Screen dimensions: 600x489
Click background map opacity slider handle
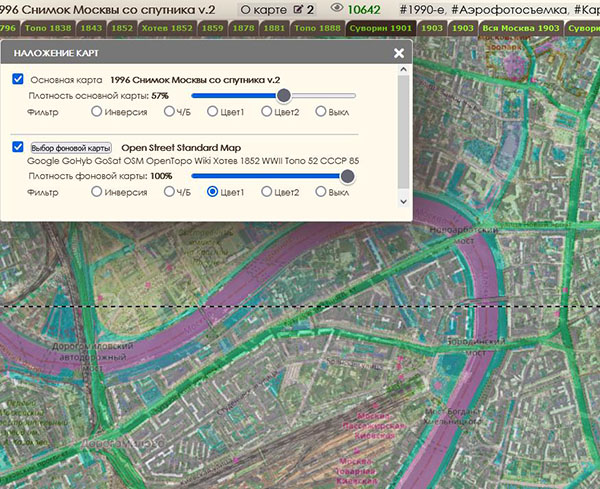point(347,175)
